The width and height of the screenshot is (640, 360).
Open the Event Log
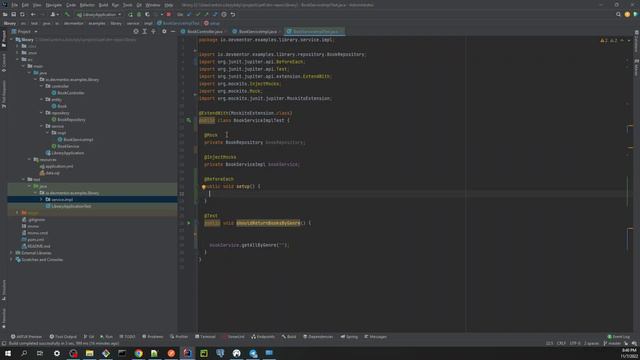(619, 337)
